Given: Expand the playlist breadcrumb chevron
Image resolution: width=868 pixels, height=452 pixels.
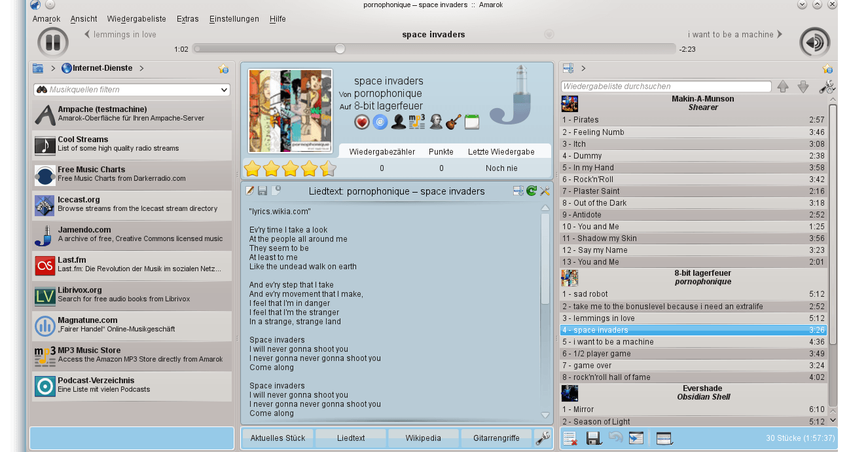Looking at the screenshot, I should click(x=583, y=68).
